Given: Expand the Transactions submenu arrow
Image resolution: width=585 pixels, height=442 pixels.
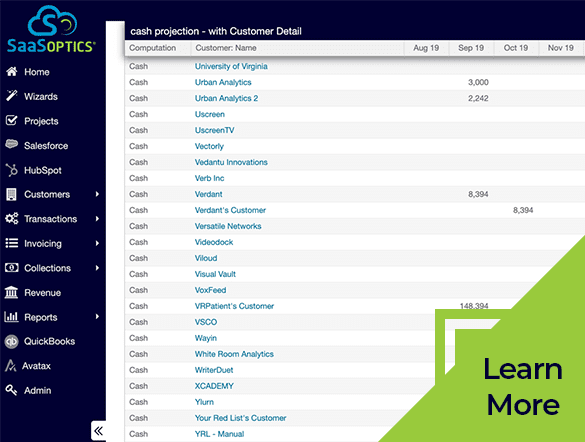Looking at the screenshot, I should 97,219.
